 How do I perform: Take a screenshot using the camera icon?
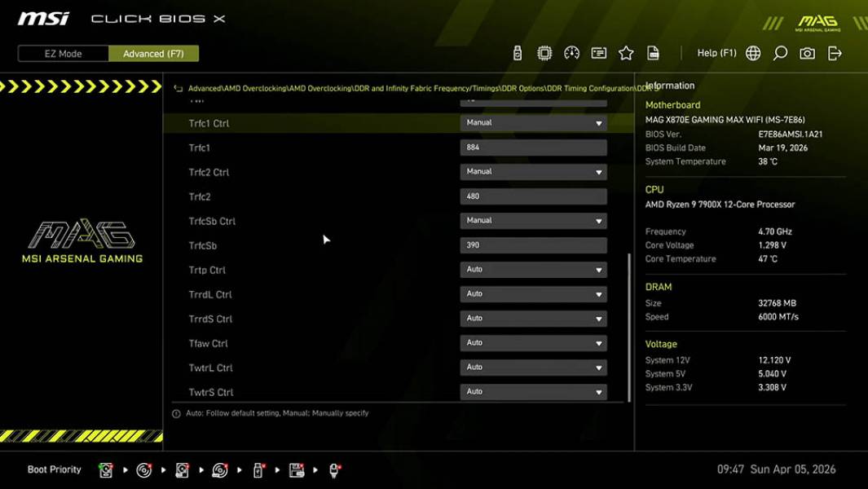807,52
